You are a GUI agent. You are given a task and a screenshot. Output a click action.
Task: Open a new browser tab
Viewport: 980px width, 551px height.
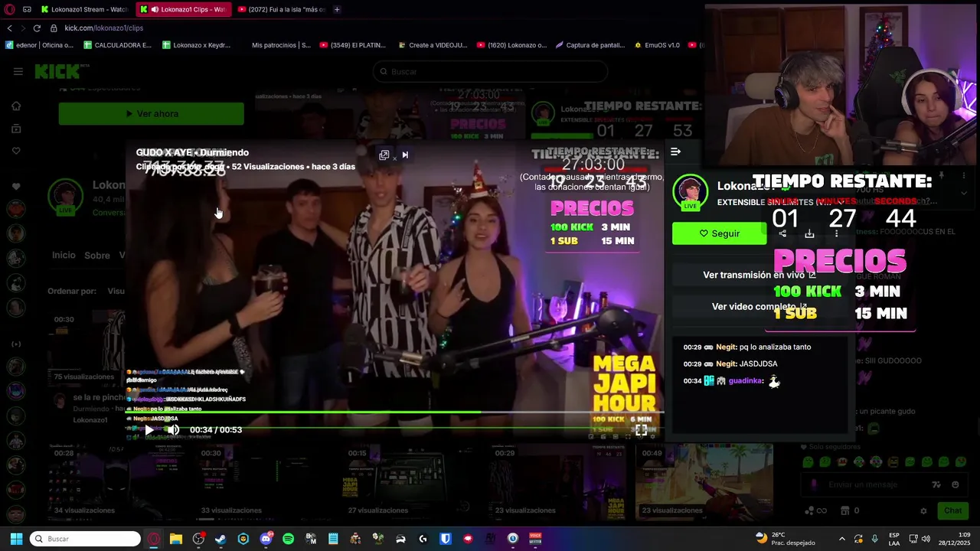tap(337, 9)
